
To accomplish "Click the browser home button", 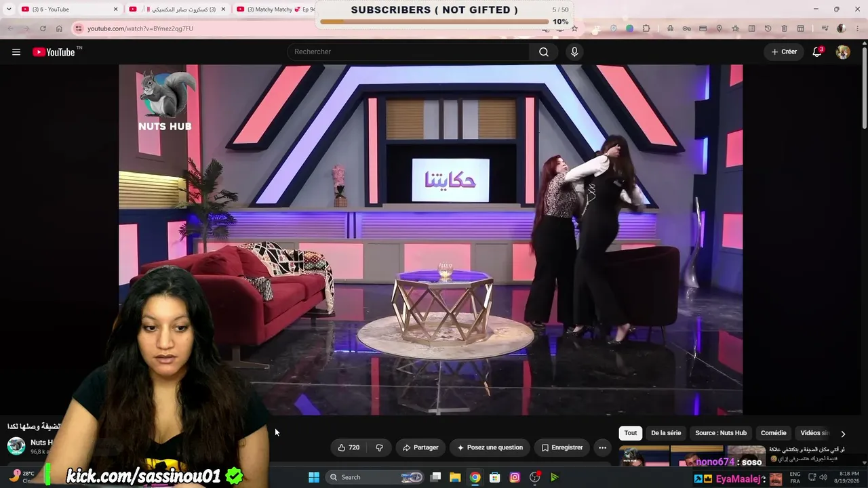I will pos(59,28).
